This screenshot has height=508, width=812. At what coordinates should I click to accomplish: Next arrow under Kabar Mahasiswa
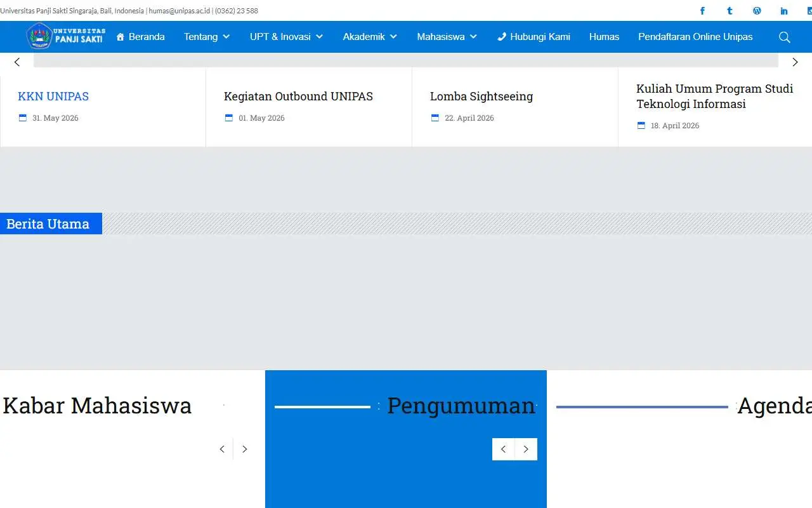[245, 449]
